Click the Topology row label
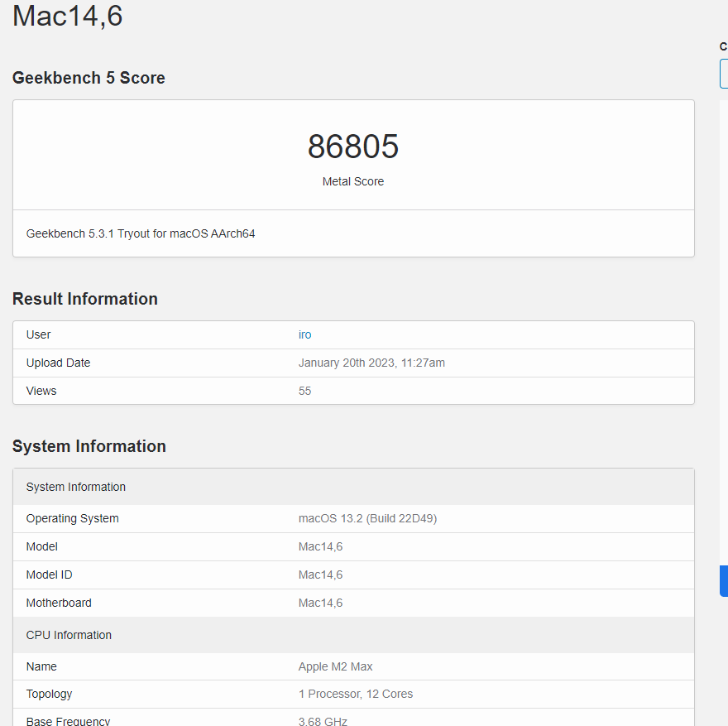Screen dimensions: 728x726 tap(49, 694)
